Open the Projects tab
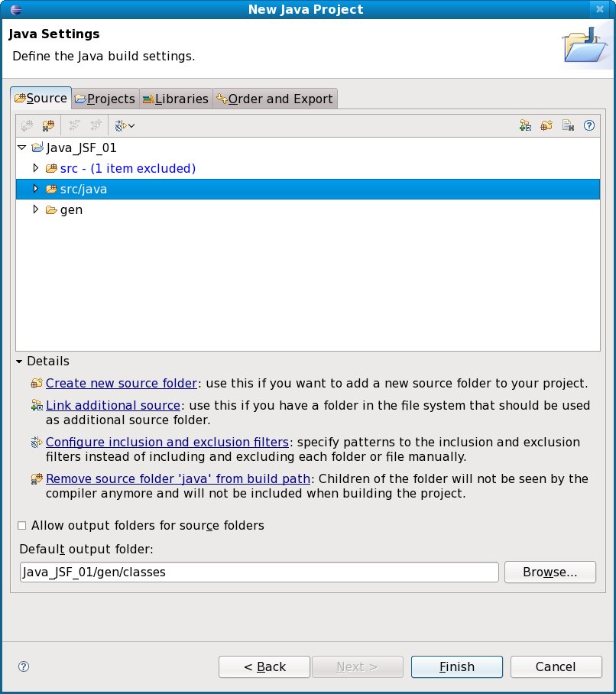The image size is (616, 694). coord(105,99)
